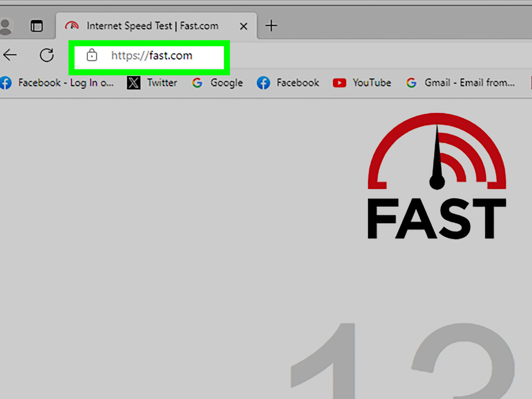Click the FAST speedometer logo

coord(437,151)
